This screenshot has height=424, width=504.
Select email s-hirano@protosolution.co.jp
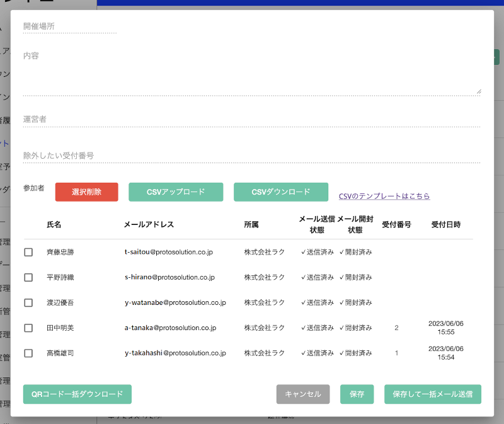[x=169, y=277]
